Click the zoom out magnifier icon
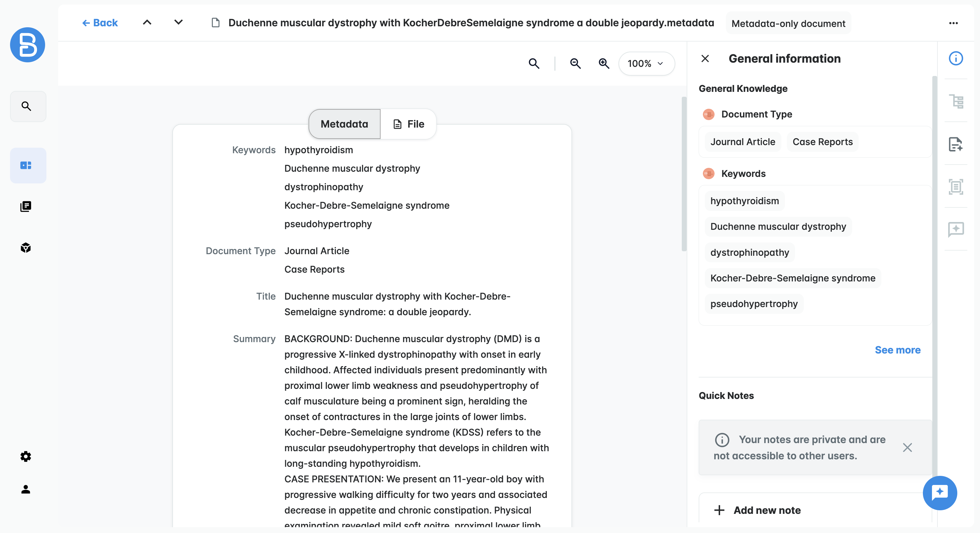Image resolution: width=980 pixels, height=533 pixels. 575,64
